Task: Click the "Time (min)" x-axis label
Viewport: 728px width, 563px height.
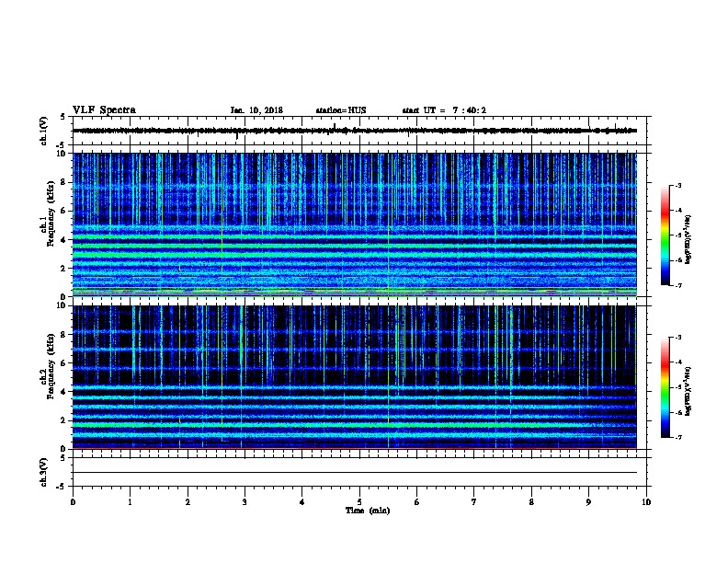Action: coord(368,511)
